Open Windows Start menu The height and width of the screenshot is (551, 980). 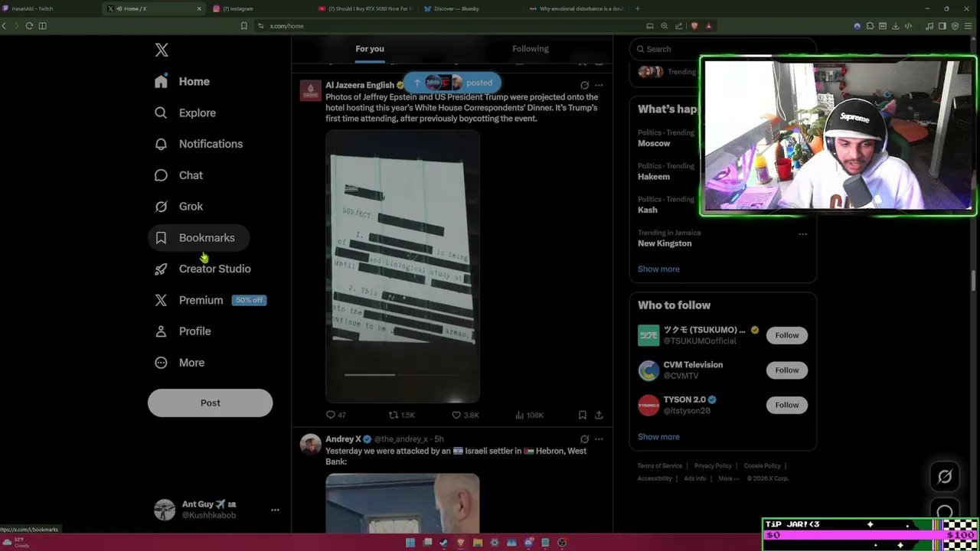click(410, 543)
